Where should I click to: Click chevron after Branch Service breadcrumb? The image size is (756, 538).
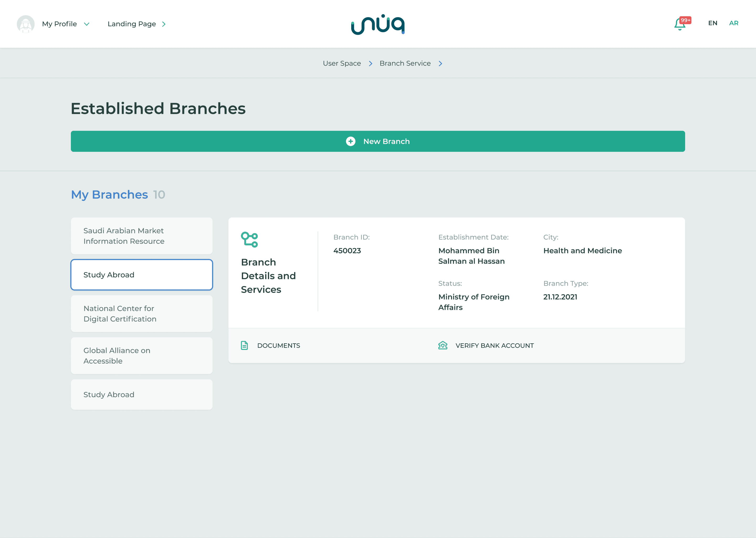click(x=440, y=64)
